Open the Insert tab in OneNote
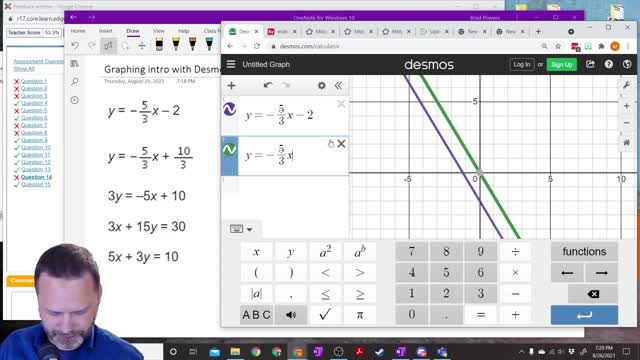This screenshot has height=360, width=640. point(105,31)
